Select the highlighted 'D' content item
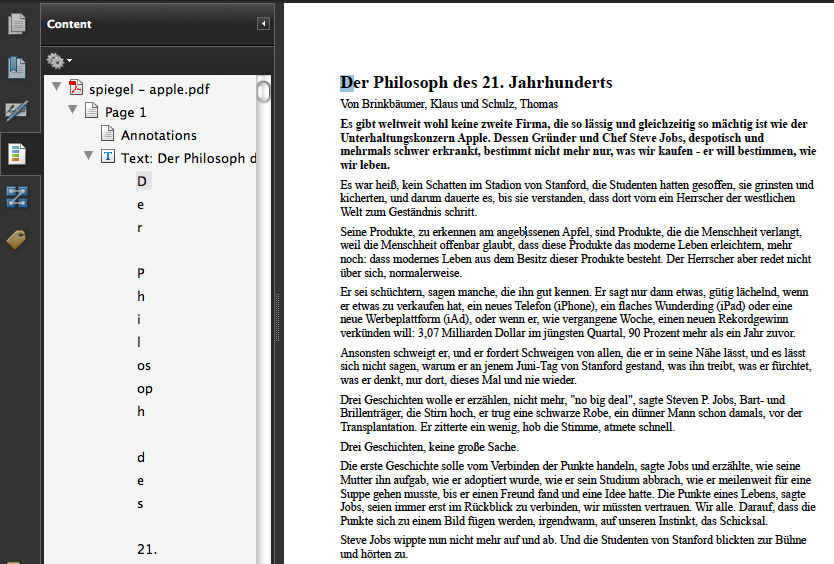The width and height of the screenshot is (834, 564). click(142, 181)
